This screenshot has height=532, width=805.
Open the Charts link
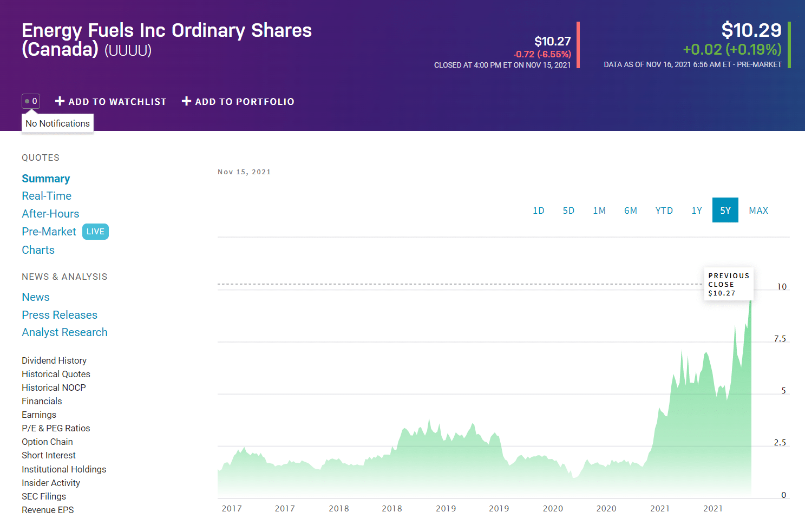[38, 250]
